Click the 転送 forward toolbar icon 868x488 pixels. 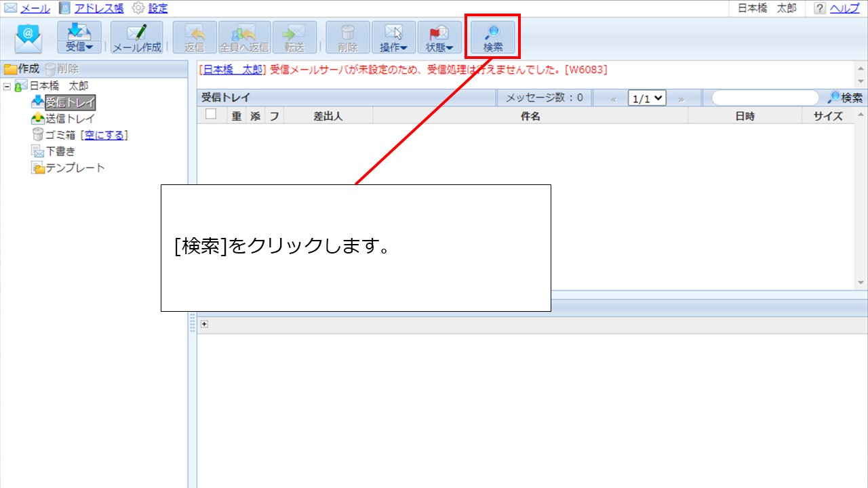tap(294, 37)
